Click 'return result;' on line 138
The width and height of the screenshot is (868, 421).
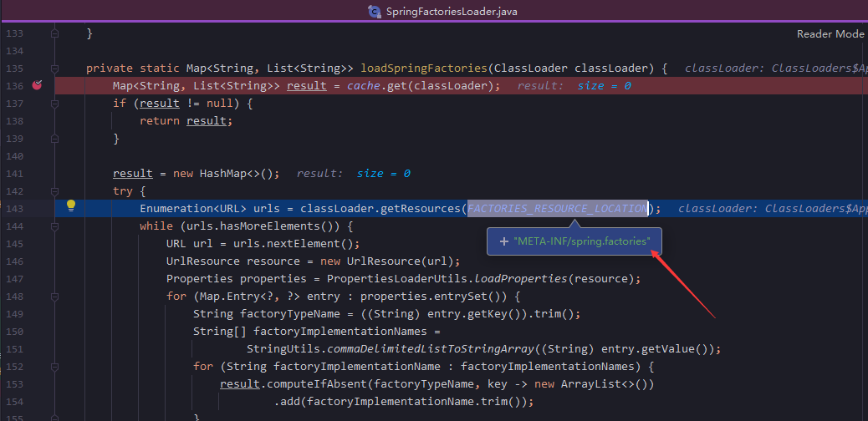coord(186,121)
